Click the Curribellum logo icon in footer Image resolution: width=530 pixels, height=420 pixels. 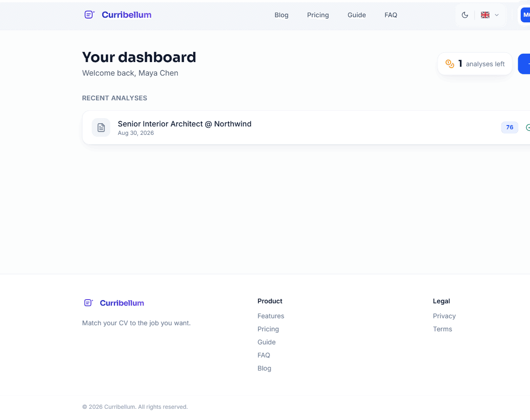tap(89, 303)
